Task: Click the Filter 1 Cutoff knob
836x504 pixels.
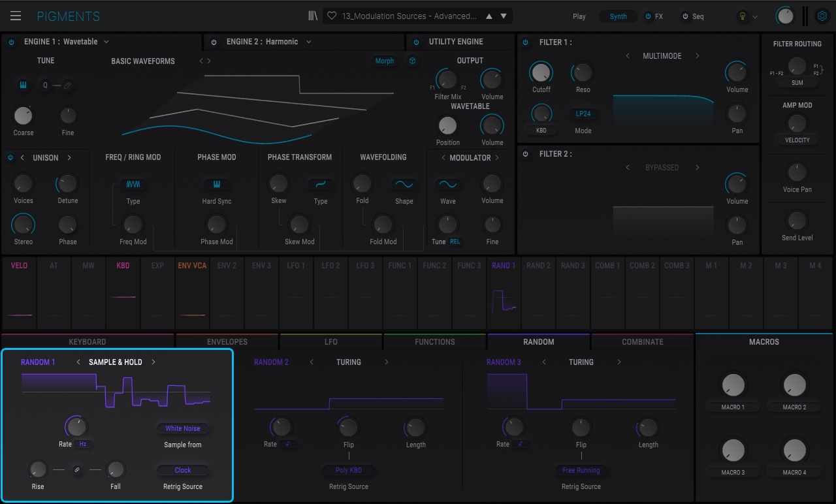Action: pyautogui.click(x=541, y=72)
